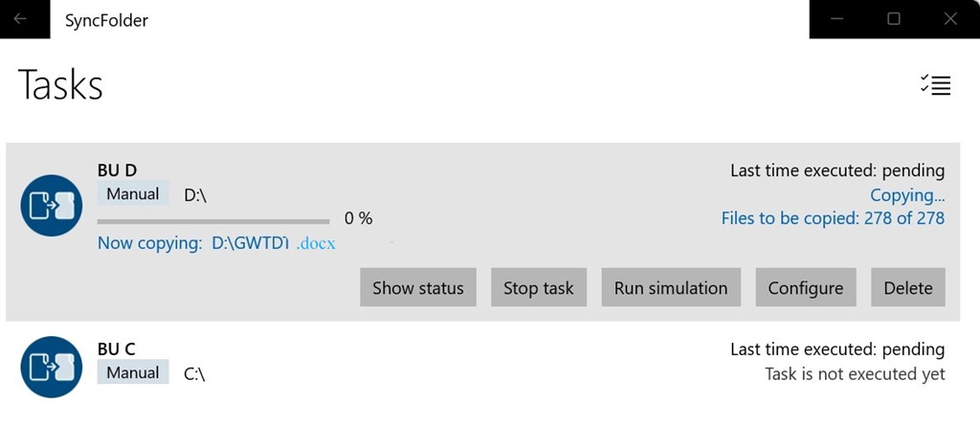Click the BU D sync task icon
Image resolution: width=980 pixels, height=426 pixels.
[52, 205]
